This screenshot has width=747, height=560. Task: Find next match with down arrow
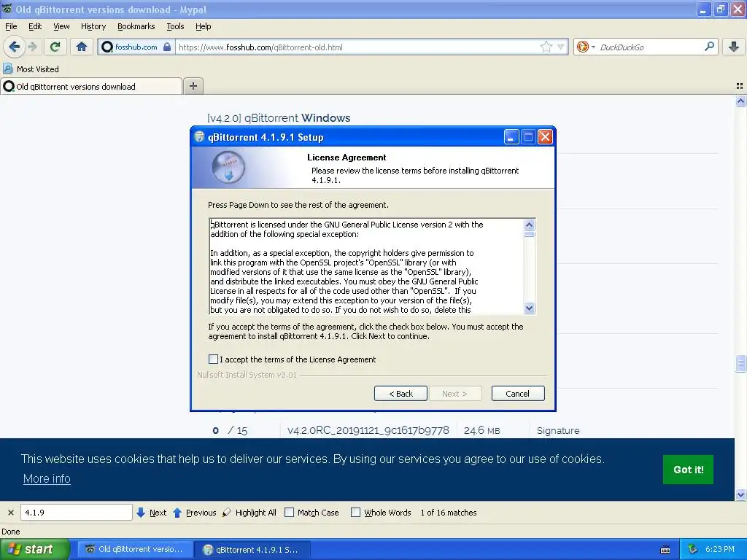(x=141, y=513)
